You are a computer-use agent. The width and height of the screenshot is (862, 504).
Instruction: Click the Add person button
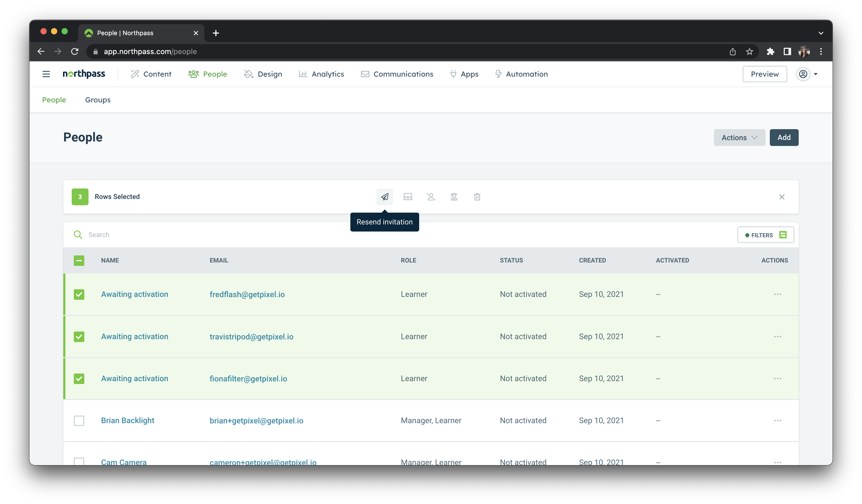click(x=784, y=138)
